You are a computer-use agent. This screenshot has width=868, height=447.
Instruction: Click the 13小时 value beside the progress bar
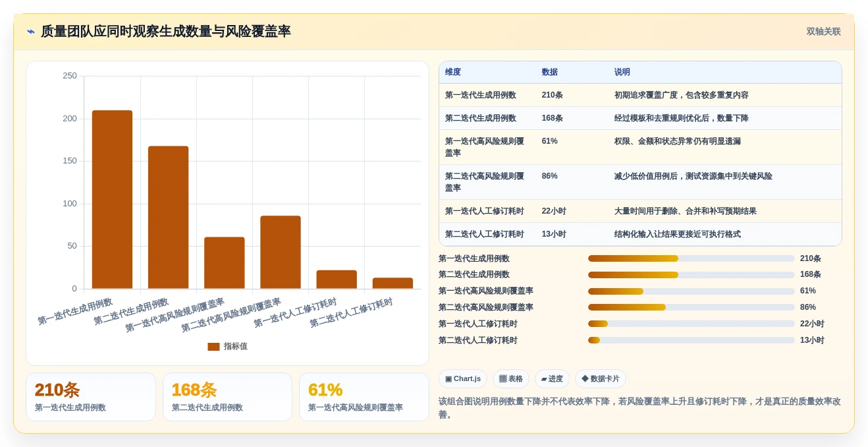tap(812, 340)
